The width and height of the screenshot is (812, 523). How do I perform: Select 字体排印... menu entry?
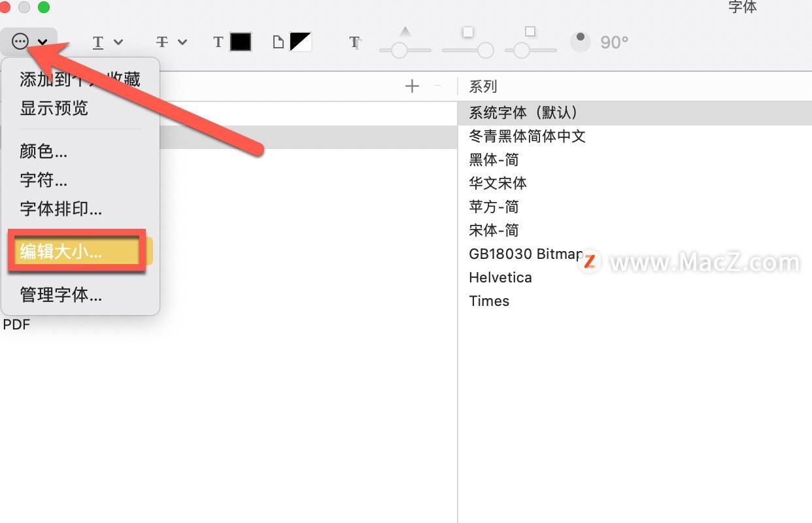[x=61, y=209]
